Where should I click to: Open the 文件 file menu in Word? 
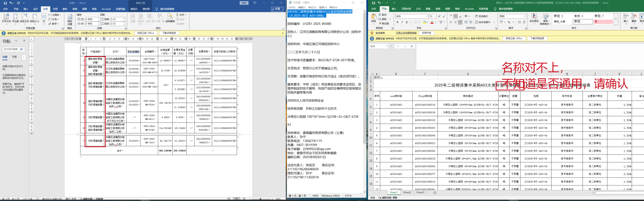click(5, 9)
